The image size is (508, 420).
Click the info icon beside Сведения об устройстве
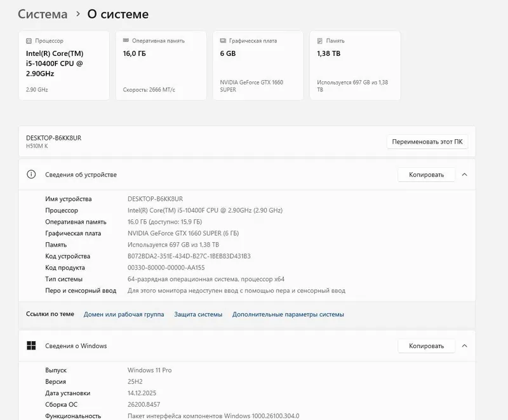[31, 174]
